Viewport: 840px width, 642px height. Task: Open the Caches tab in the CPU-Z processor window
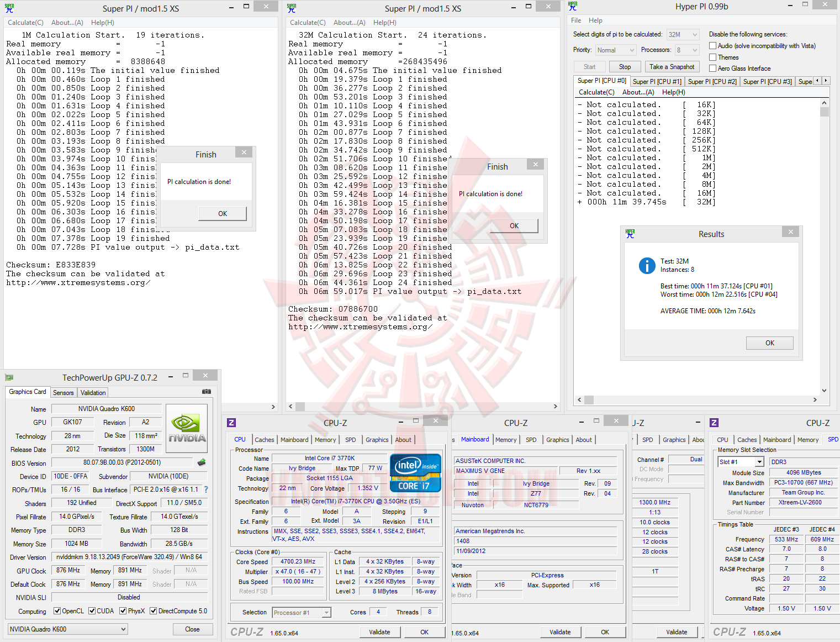[264, 440]
